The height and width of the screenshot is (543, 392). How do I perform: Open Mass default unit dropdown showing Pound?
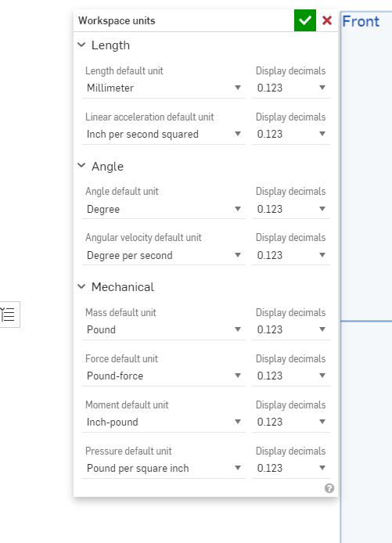[x=164, y=329]
